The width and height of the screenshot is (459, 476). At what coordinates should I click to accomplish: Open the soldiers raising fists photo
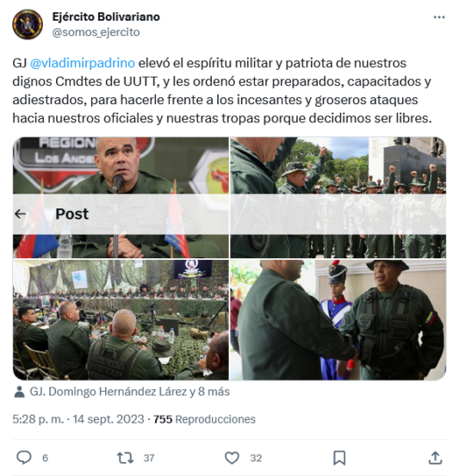[x=338, y=198]
